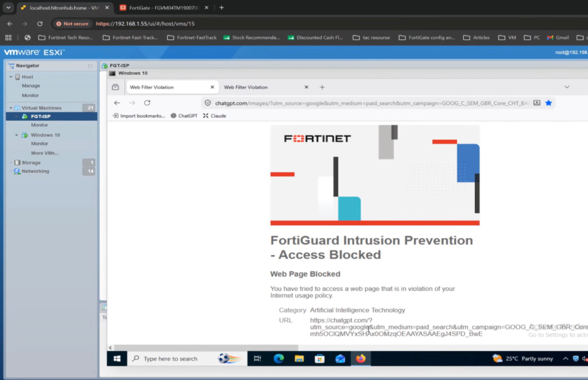Screen dimensions: 588x380
Task: Select Windows 10 VM in Navigator
Action: [x=45, y=135]
